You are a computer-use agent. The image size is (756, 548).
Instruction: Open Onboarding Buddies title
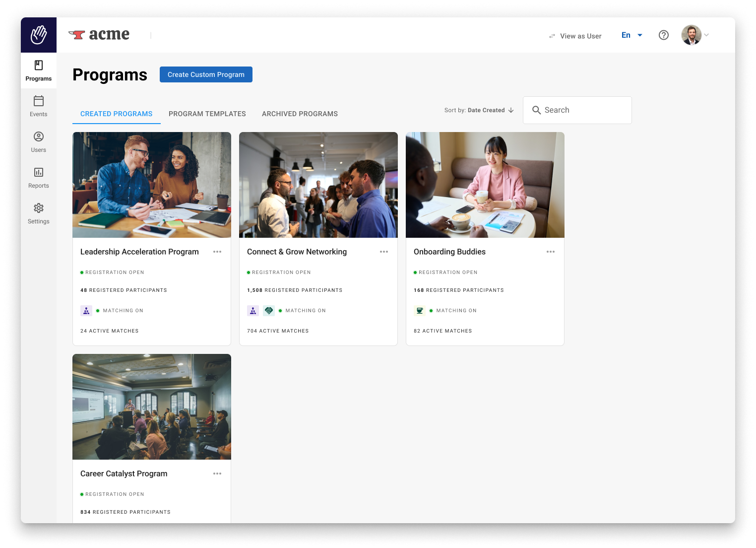point(449,252)
